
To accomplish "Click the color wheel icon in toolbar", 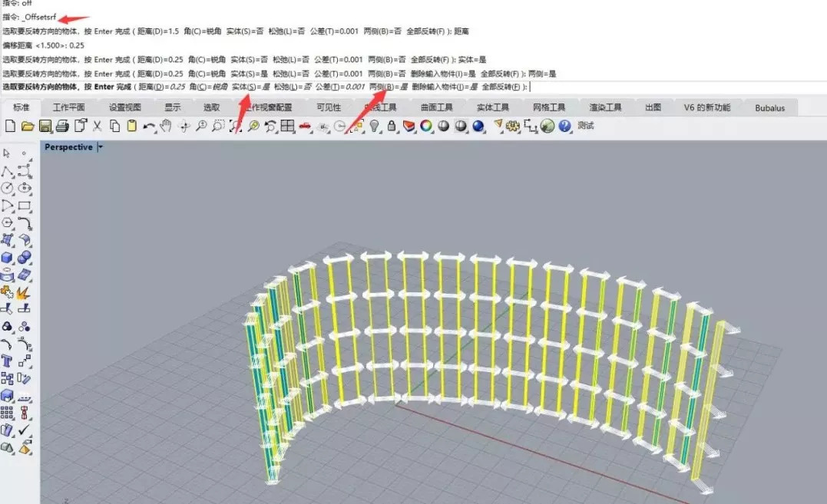I will point(426,127).
